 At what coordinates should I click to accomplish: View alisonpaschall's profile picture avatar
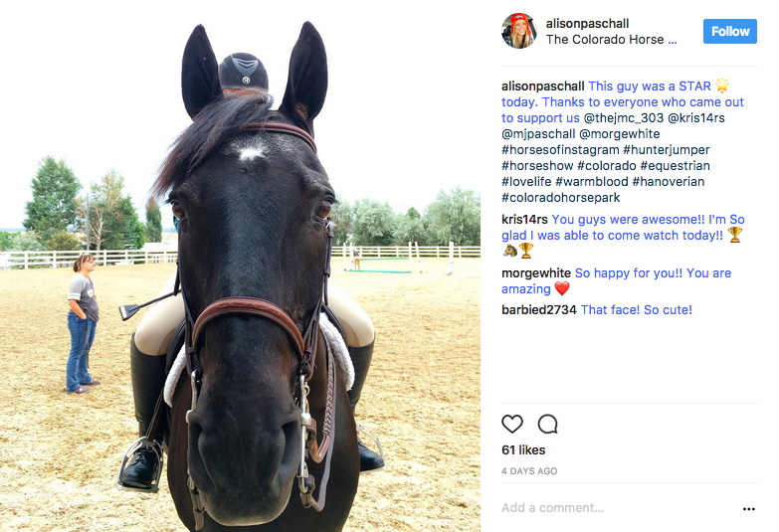coord(519,31)
